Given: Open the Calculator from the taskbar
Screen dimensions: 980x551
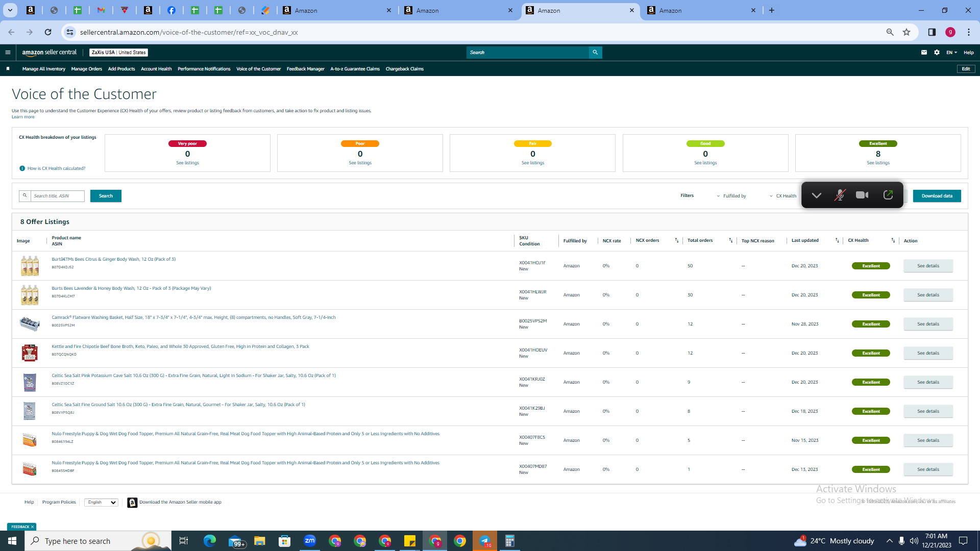Looking at the screenshot, I should [510, 541].
